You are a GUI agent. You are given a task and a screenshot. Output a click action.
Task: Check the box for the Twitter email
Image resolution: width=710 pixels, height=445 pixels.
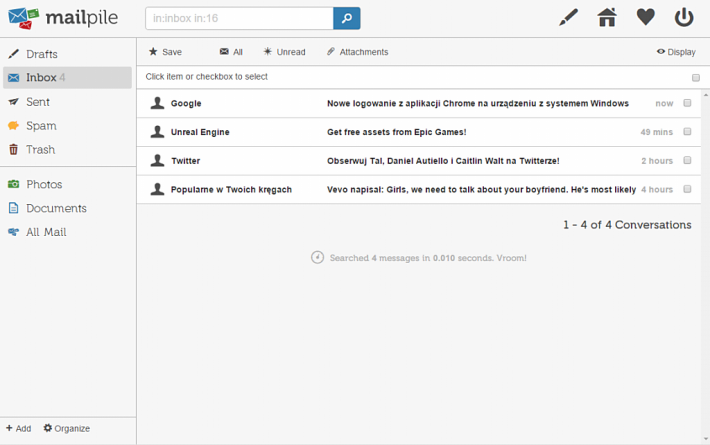(687, 160)
